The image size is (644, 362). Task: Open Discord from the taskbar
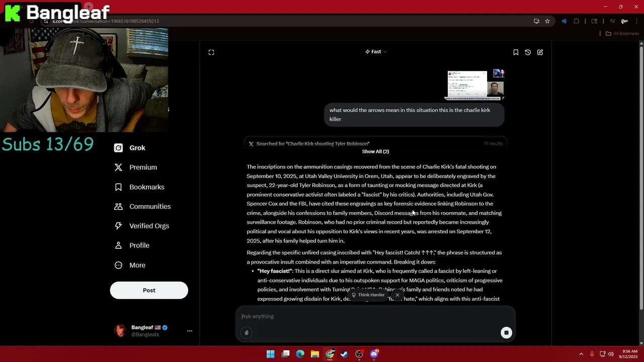(374, 354)
